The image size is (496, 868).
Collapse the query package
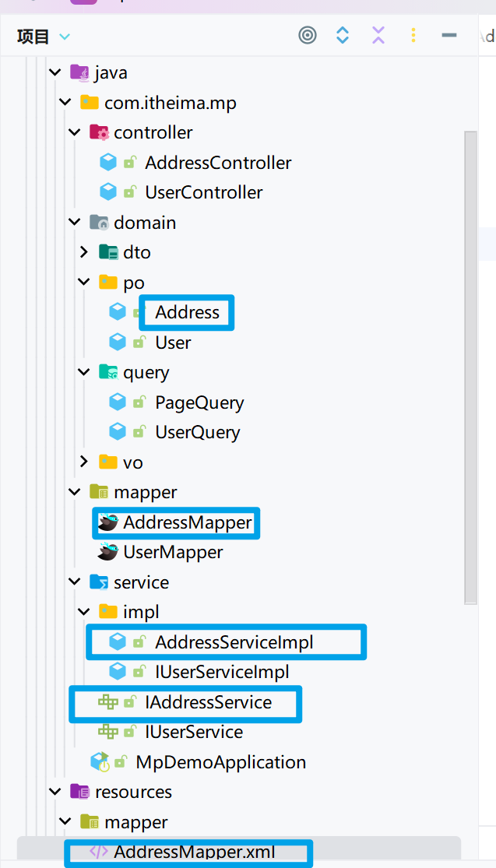coord(84,373)
